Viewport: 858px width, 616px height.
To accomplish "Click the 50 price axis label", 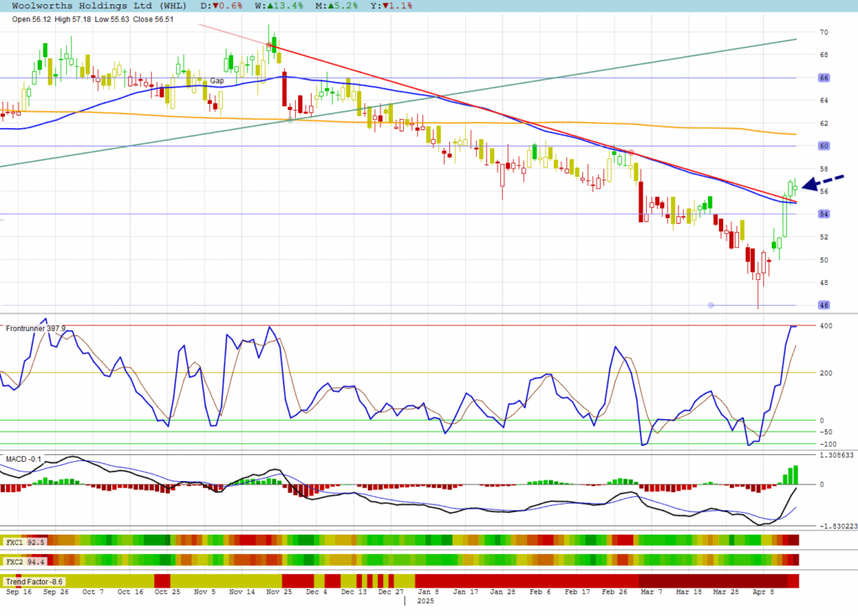I will point(824,260).
